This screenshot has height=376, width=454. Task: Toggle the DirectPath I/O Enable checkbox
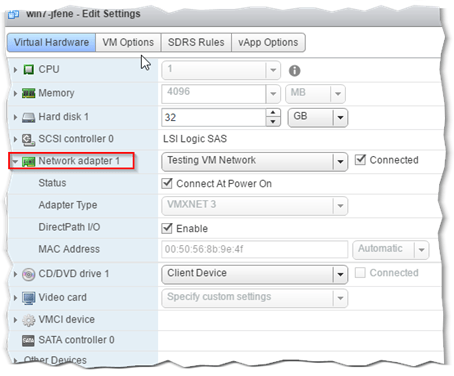tap(167, 228)
